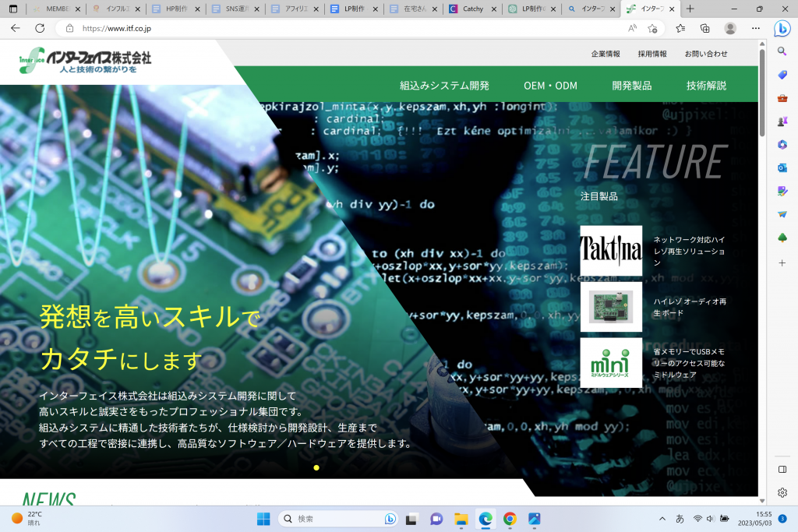Click the お問い合わせ link
The image size is (798, 532).
pos(706,54)
